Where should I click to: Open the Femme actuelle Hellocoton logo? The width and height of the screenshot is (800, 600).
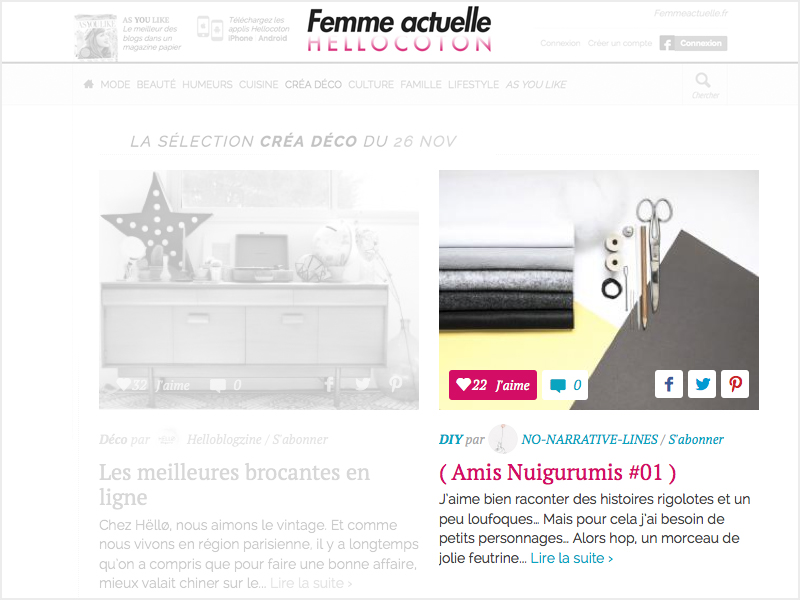(x=399, y=30)
